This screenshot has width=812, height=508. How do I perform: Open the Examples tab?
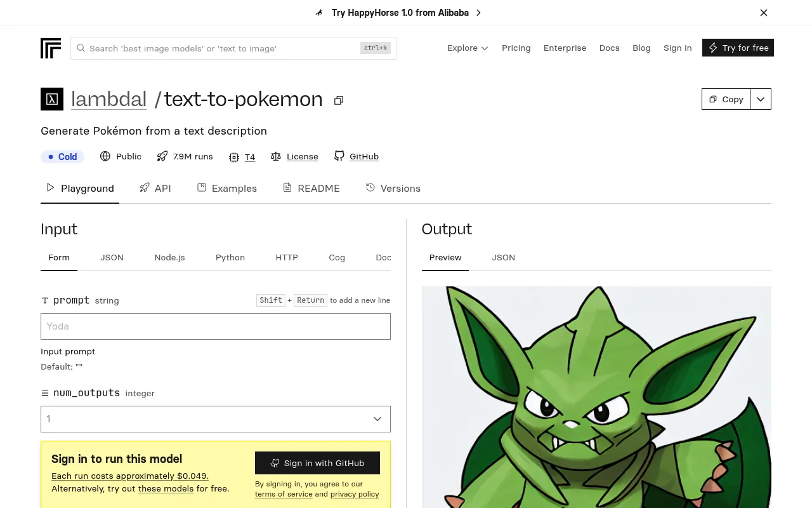227,189
